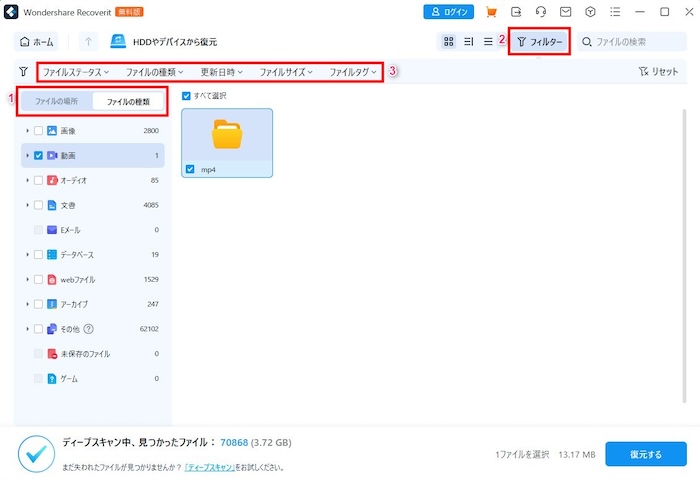Switch to grid thumbnail view
The width and height of the screenshot is (700, 480).
point(449,42)
